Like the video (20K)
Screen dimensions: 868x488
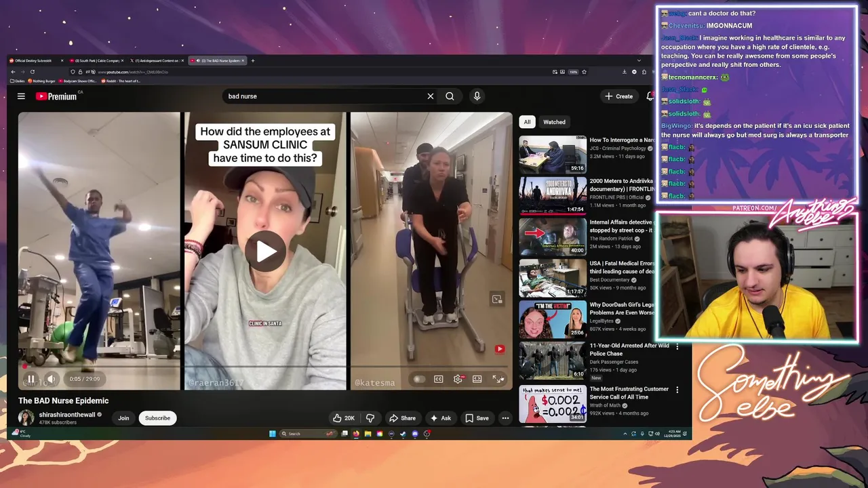tap(344, 418)
